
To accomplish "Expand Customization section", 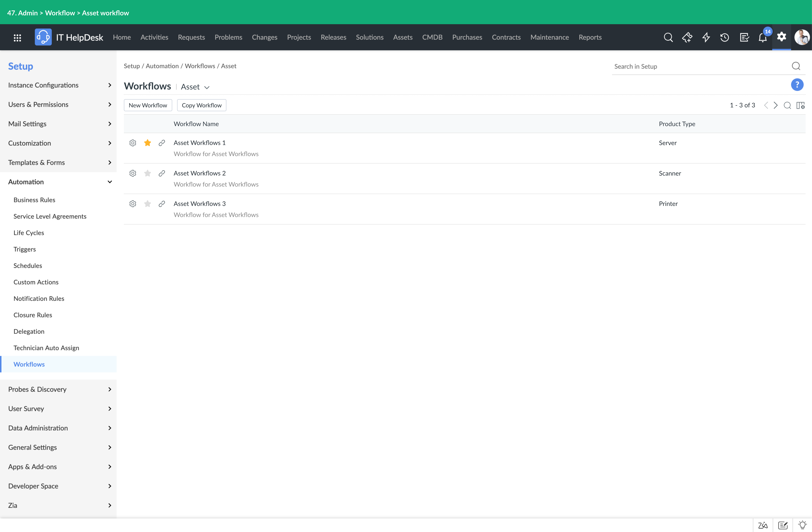I will pyautogui.click(x=58, y=143).
